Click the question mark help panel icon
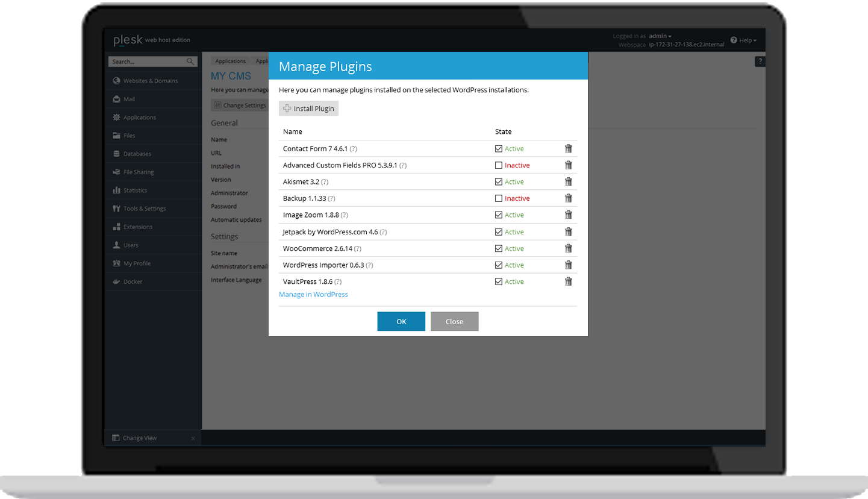Screen dimensions: 868x499 (760, 61)
